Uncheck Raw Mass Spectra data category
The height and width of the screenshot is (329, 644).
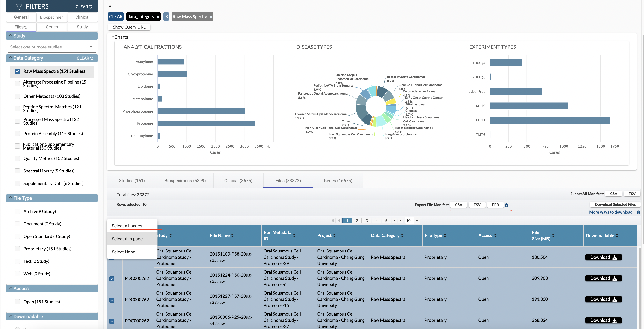click(x=18, y=71)
